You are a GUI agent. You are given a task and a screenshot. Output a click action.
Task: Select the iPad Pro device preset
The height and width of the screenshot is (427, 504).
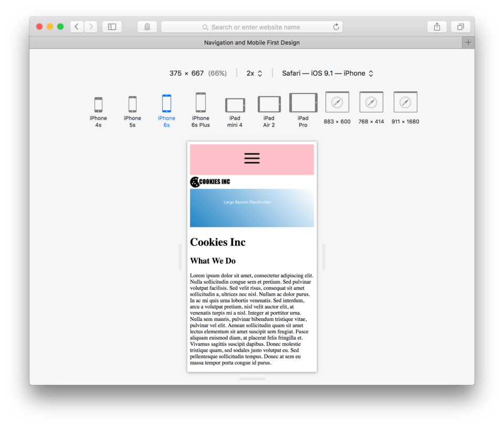[x=303, y=111]
